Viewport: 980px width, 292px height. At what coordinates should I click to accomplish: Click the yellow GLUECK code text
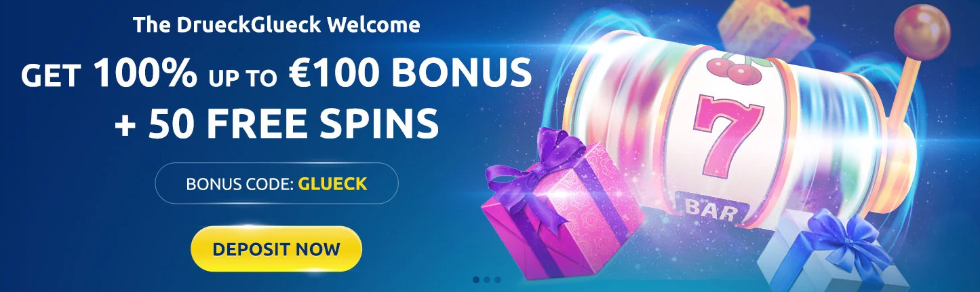333,184
